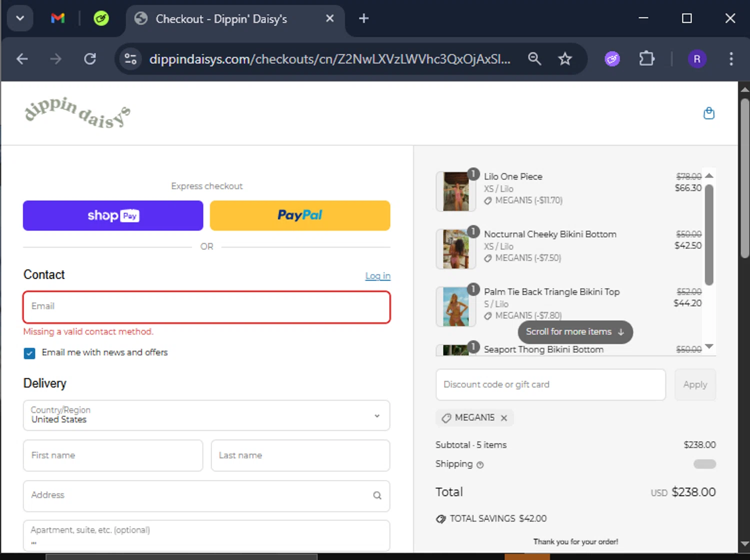This screenshot has height=560, width=750.
Task: Click the Dippin Daisy's logo
Action: 77,112
